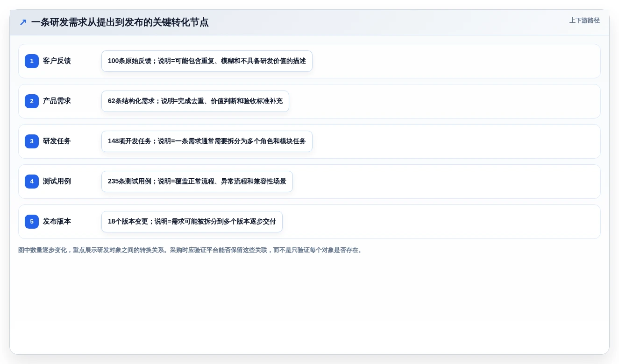The image size is (619, 364).
Task: Select step badge 2 for 产品需求
Action: tap(32, 101)
